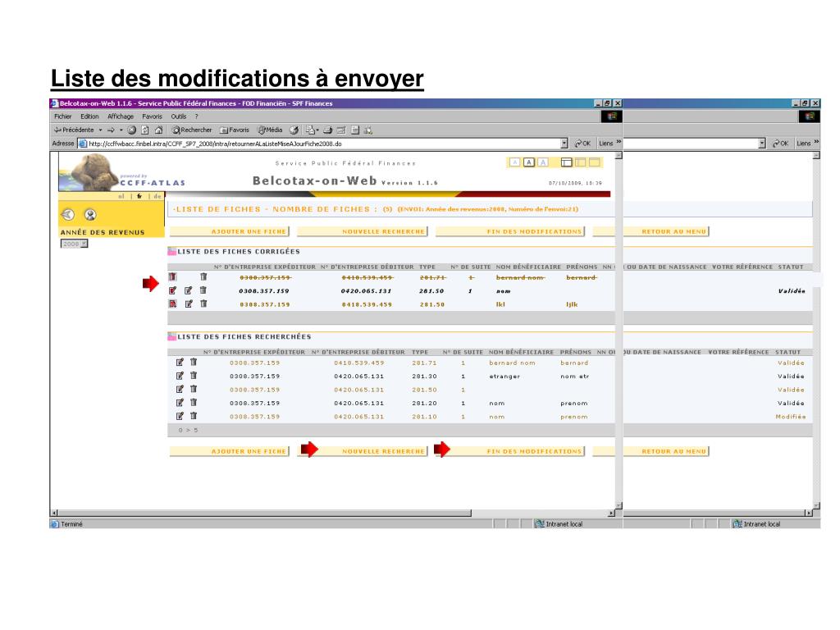This screenshot has width=840, height=630.
Task: Click OK go button in front window
Action: click(x=583, y=143)
